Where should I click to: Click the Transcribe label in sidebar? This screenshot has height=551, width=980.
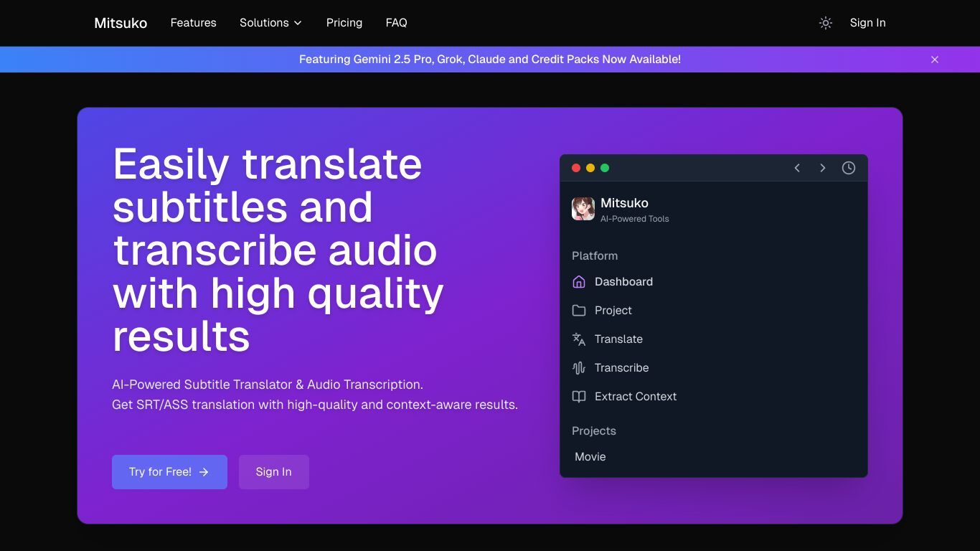621,368
